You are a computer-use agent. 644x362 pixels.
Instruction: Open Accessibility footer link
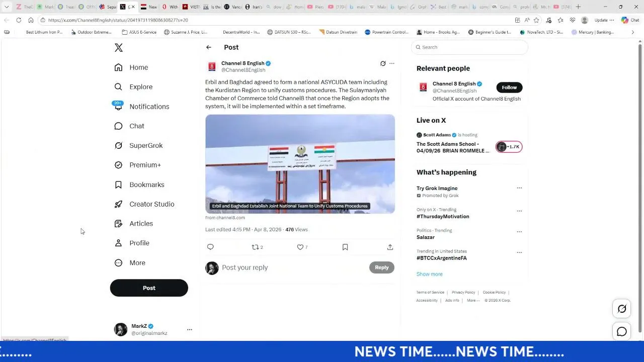click(427, 301)
